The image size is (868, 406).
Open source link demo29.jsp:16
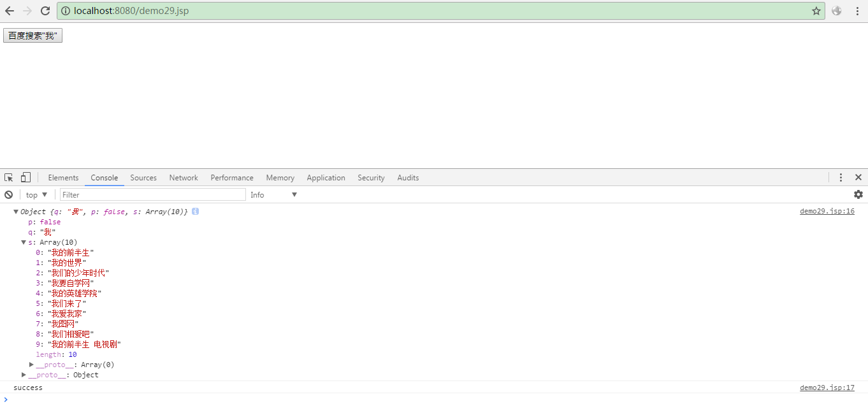(827, 212)
